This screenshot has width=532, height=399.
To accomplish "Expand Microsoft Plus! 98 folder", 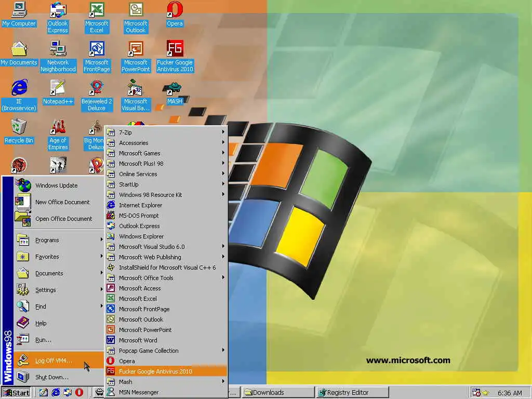I will [166, 164].
